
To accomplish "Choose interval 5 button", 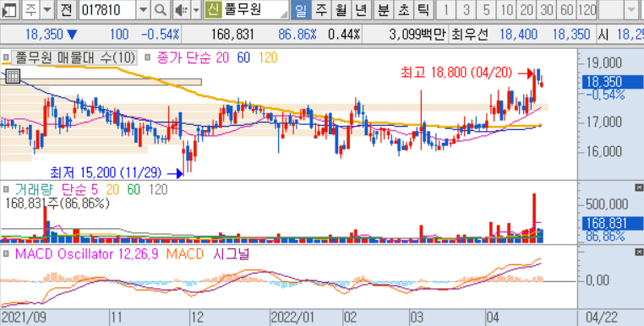I will coord(486,10).
